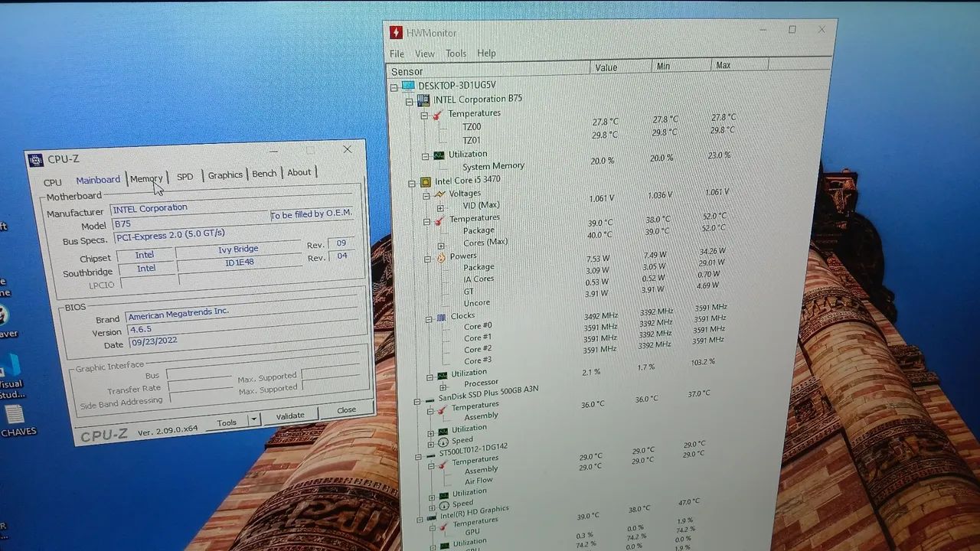Click the thermometer icon above Package temperature
Image resolution: width=980 pixels, height=551 pixels.
[x=439, y=220]
